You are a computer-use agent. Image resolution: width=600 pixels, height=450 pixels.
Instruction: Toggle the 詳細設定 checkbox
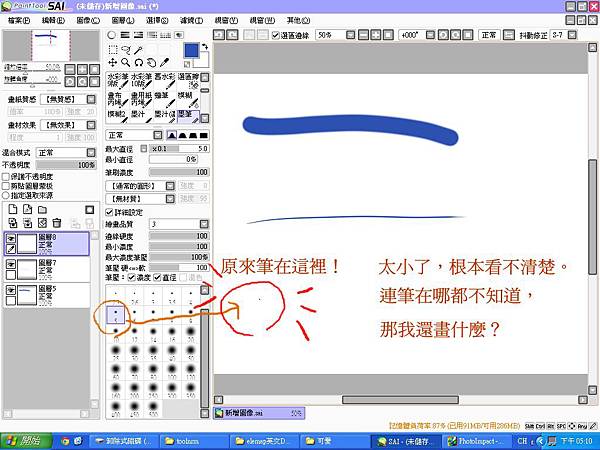click(x=109, y=212)
